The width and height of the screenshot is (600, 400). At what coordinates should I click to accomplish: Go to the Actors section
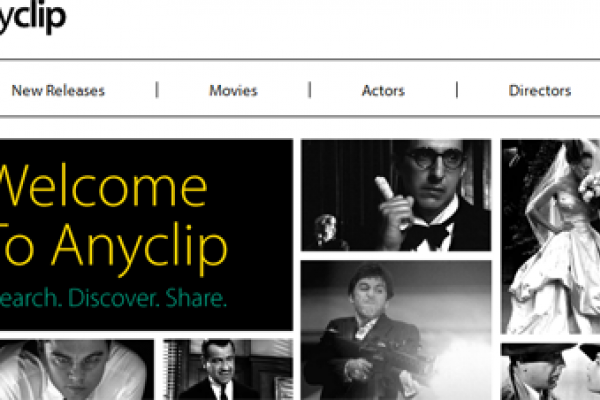(x=383, y=91)
